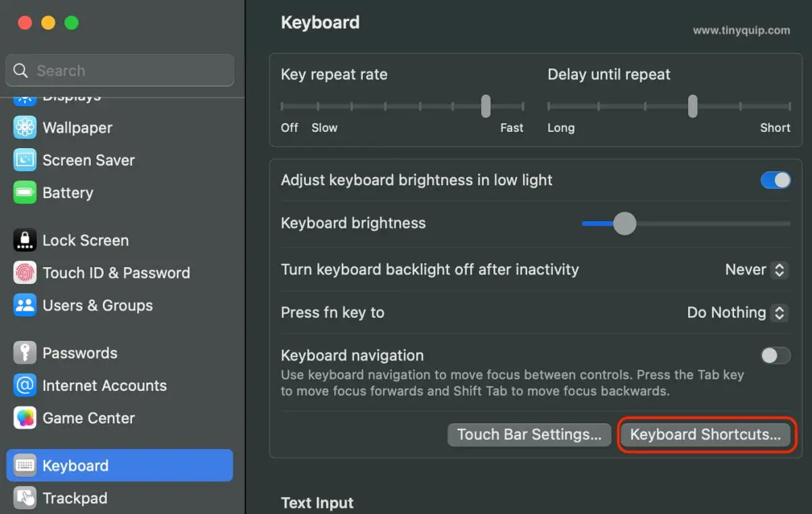
Task: Open the fn key Do Nothing dropdown
Action: click(737, 312)
